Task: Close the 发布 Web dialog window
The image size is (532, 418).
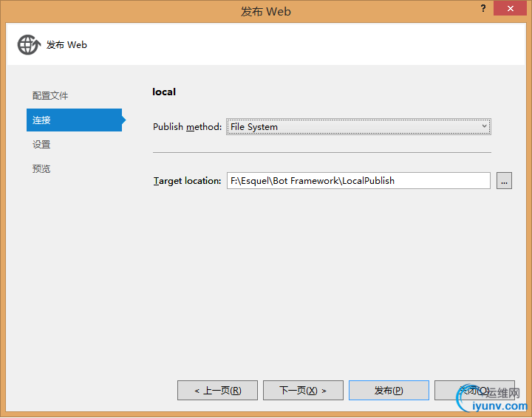Action: (x=510, y=8)
